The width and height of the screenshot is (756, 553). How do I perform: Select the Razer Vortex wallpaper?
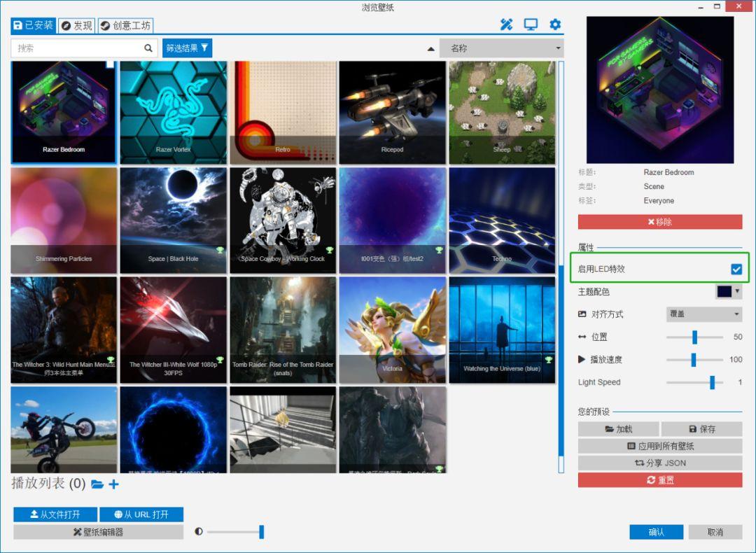point(173,112)
